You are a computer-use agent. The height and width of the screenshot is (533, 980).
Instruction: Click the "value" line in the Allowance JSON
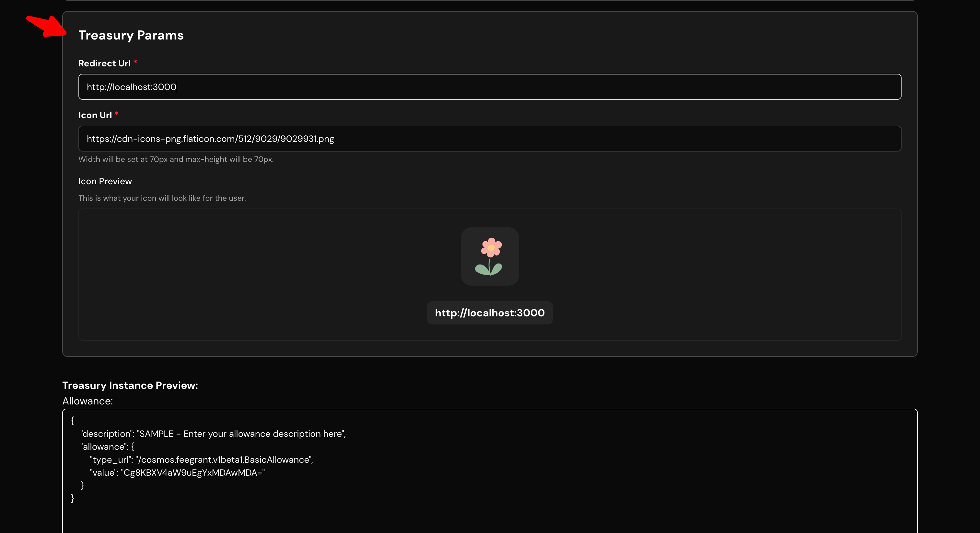[x=177, y=472]
